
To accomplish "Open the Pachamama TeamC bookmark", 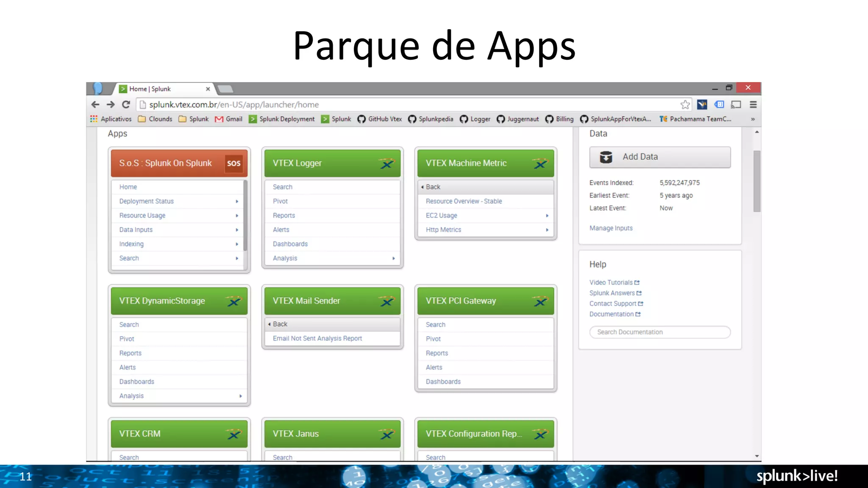I will coord(696,119).
